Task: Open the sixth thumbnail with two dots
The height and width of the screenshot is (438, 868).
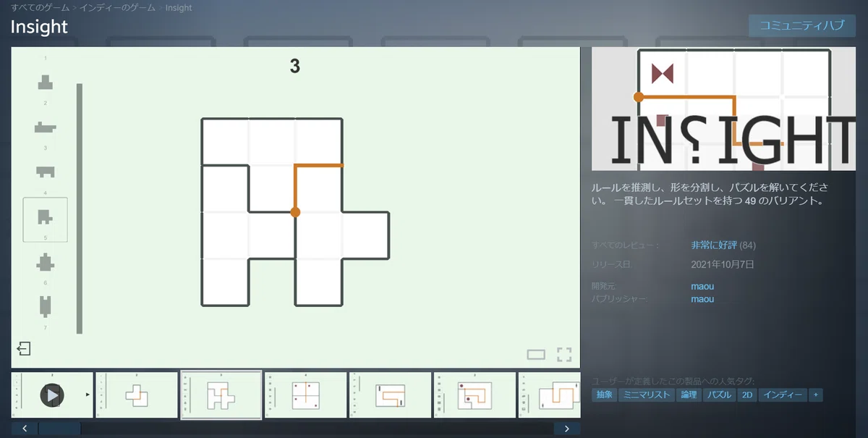Action: (x=475, y=395)
